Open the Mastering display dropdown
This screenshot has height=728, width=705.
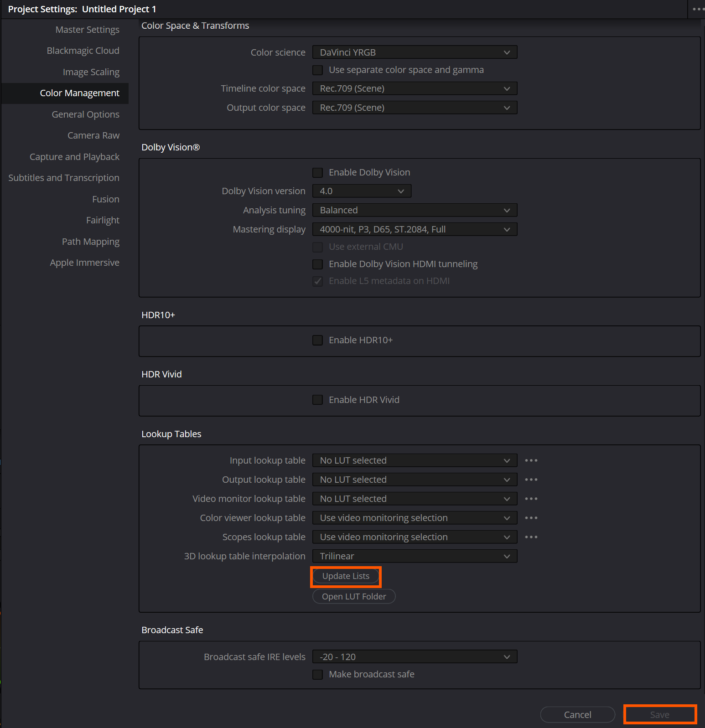(x=415, y=229)
